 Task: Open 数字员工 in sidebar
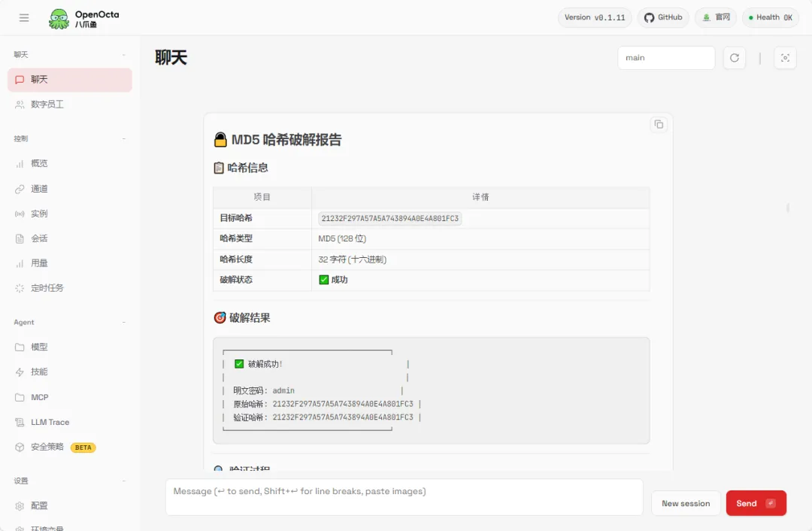click(70, 105)
